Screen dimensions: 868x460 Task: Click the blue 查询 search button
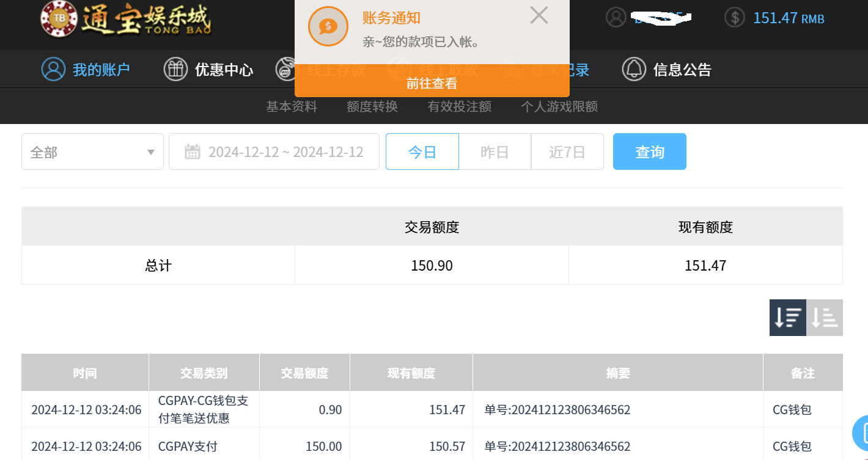coord(649,151)
